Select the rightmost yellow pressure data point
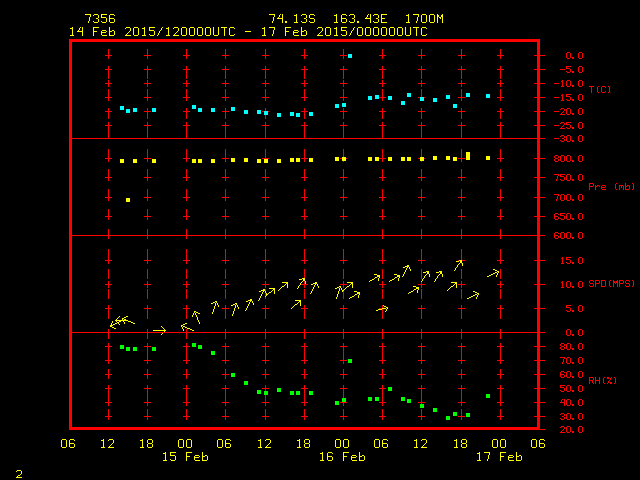The width and height of the screenshot is (640, 480). pyautogui.click(x=488, y=158)
